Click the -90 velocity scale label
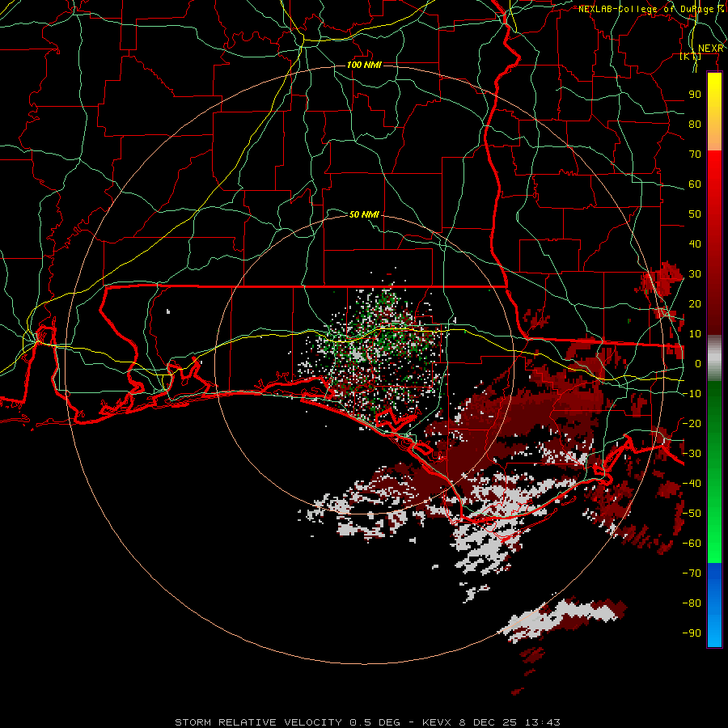This screenshot has height=728, width=728. tap(692, 633)
